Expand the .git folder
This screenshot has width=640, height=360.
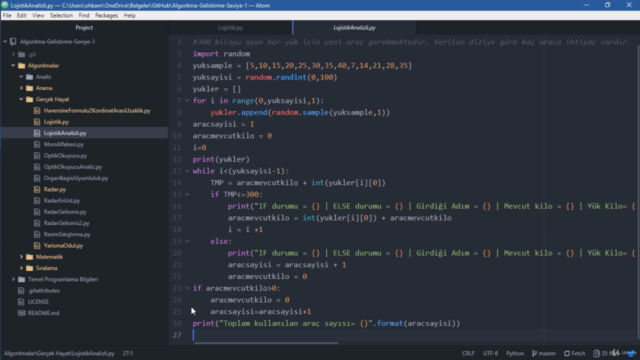(x=13, y=54)
